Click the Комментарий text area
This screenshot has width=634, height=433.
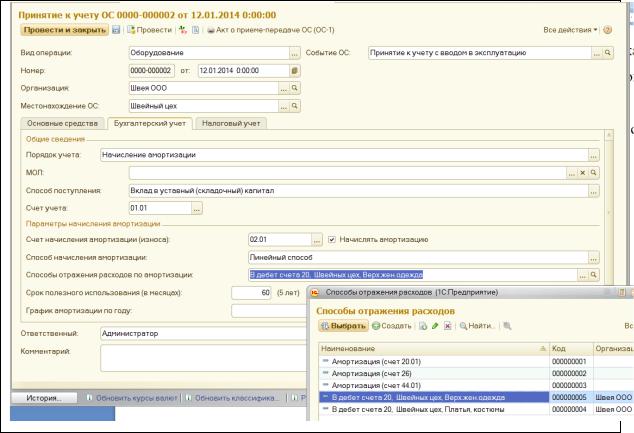[x=203, y=358]
